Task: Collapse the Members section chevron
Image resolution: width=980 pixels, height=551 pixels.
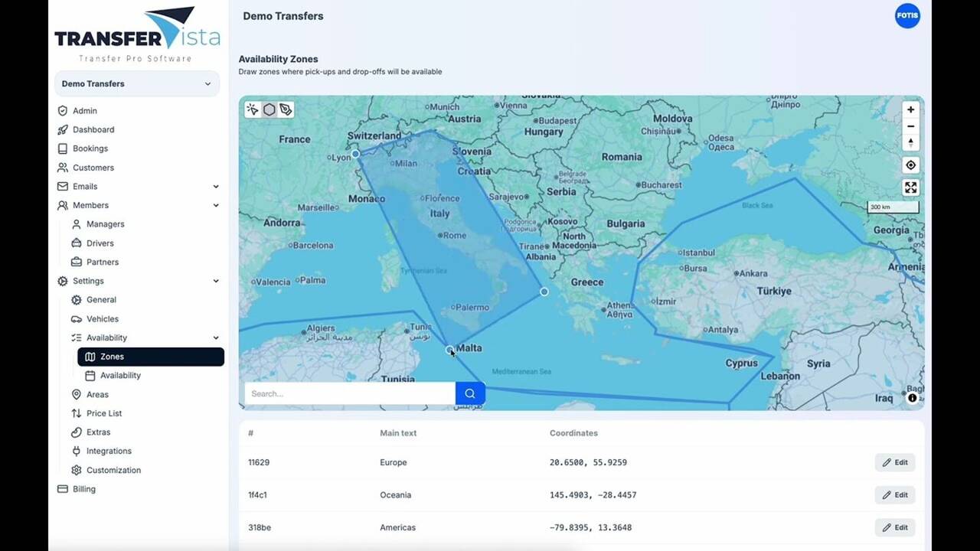Action: click(216, 205)
